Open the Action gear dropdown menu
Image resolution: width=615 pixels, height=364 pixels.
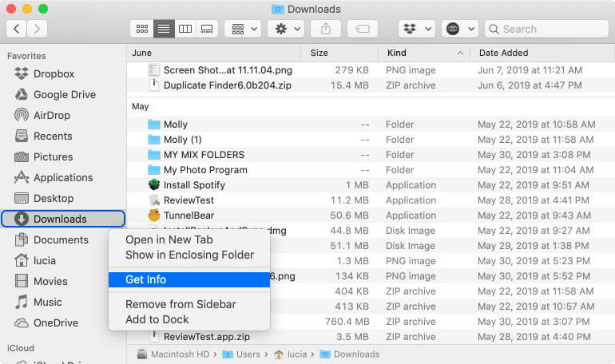pos(287,29)
